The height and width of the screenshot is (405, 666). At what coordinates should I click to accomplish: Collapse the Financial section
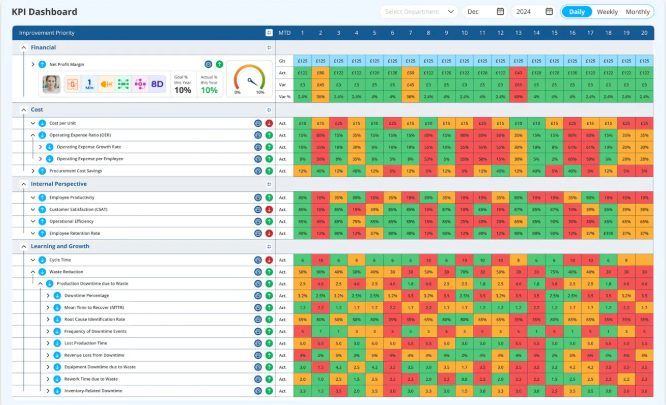click(x=22, y=47)
